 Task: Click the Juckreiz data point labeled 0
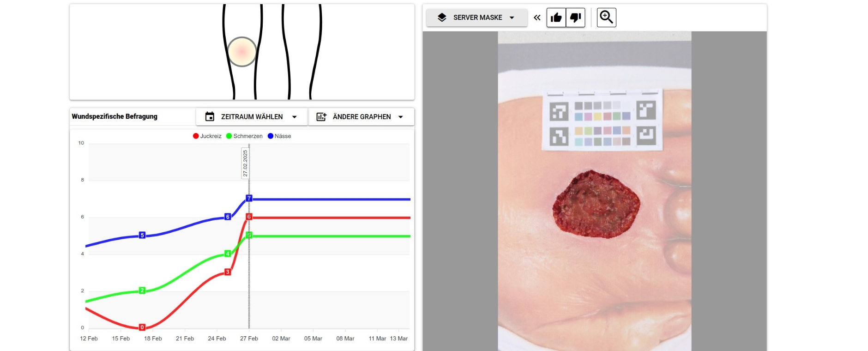tap(142, 327)
